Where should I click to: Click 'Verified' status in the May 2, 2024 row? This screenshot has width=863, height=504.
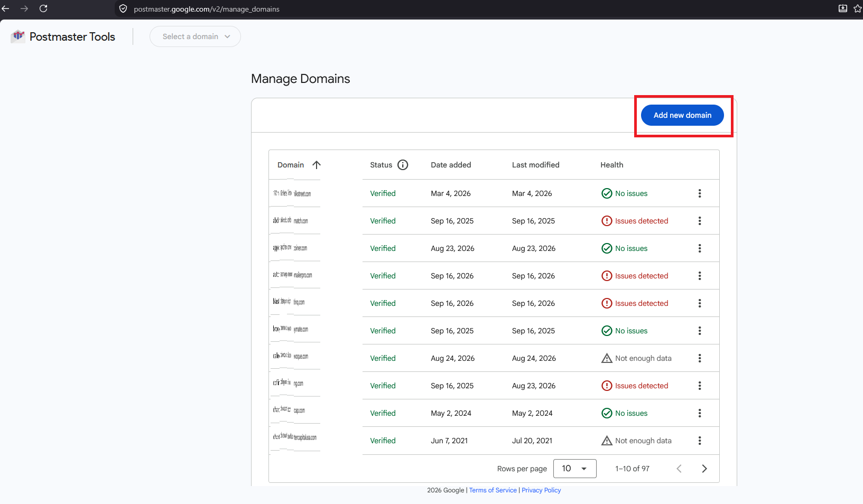(x=383, y=413)
